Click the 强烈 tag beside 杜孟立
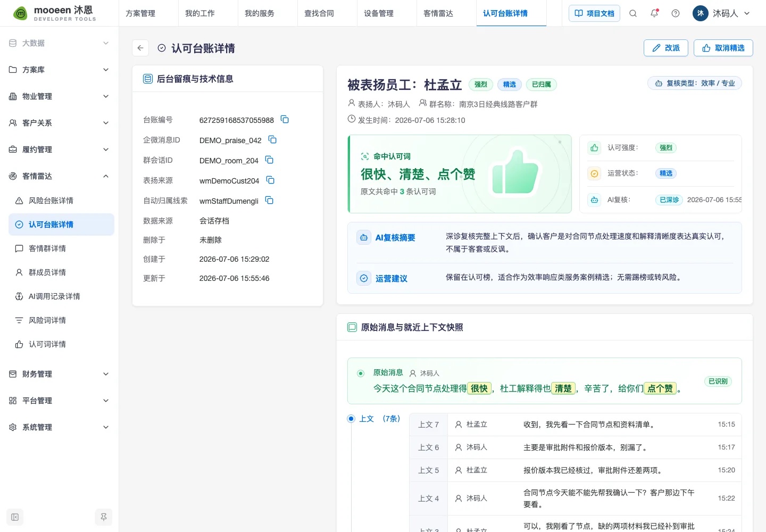Image resolution: width=766 pixels, height=532 pixels. coord(481,85)
